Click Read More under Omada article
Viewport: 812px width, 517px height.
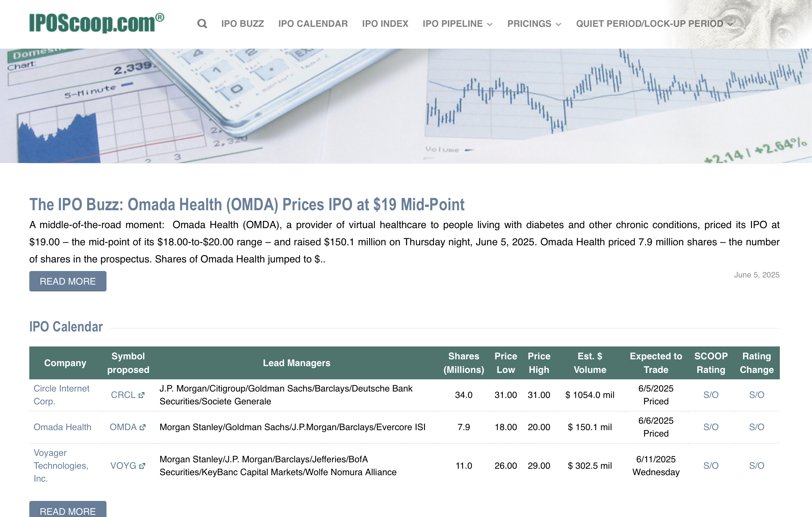(68, 281)
